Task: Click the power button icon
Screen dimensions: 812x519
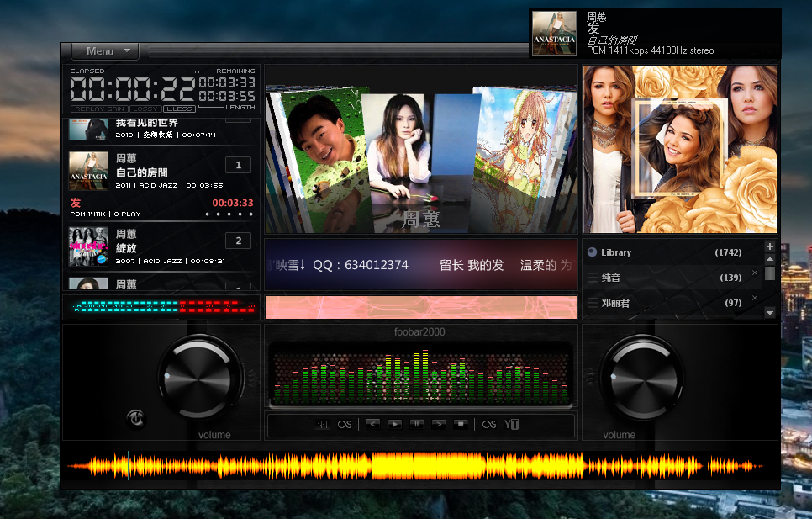Action: (x=136, y=419)
